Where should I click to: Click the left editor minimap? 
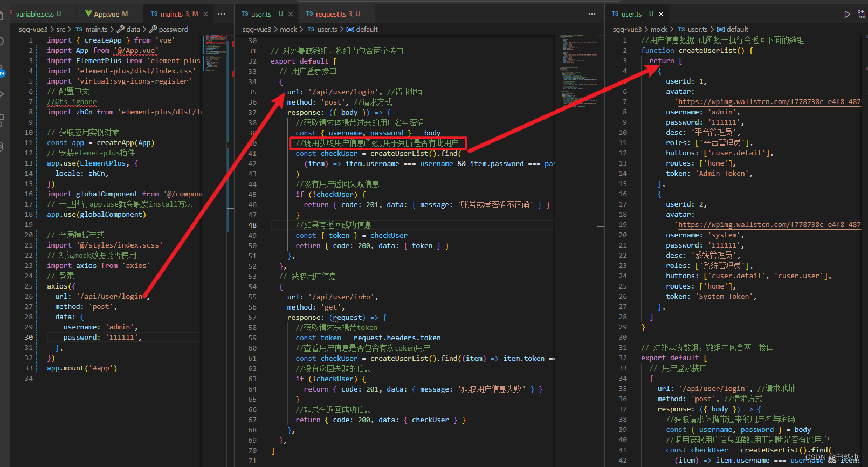click(x=216, y=53)
